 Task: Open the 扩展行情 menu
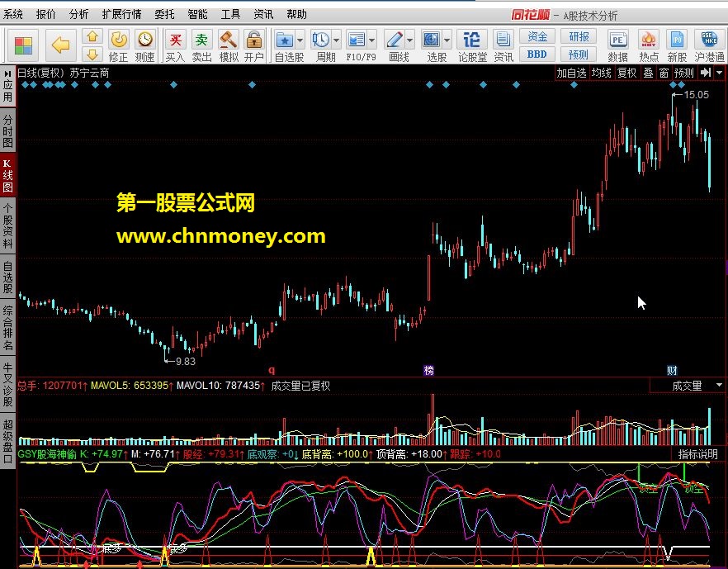coord(121,14)
